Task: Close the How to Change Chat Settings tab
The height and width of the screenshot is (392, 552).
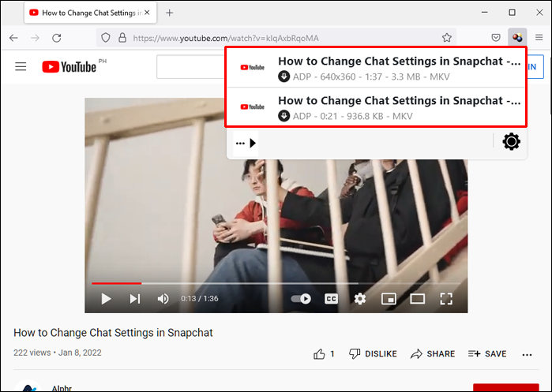Action: 147,13
